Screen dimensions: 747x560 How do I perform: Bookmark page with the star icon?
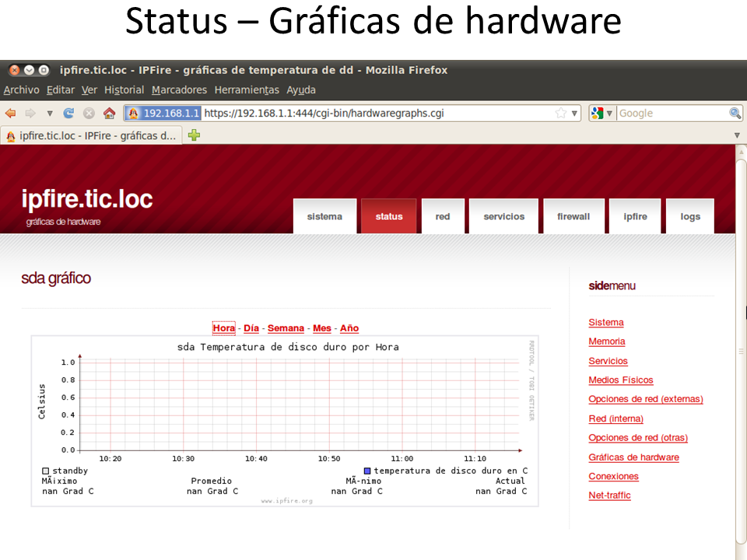click(560, 113)
